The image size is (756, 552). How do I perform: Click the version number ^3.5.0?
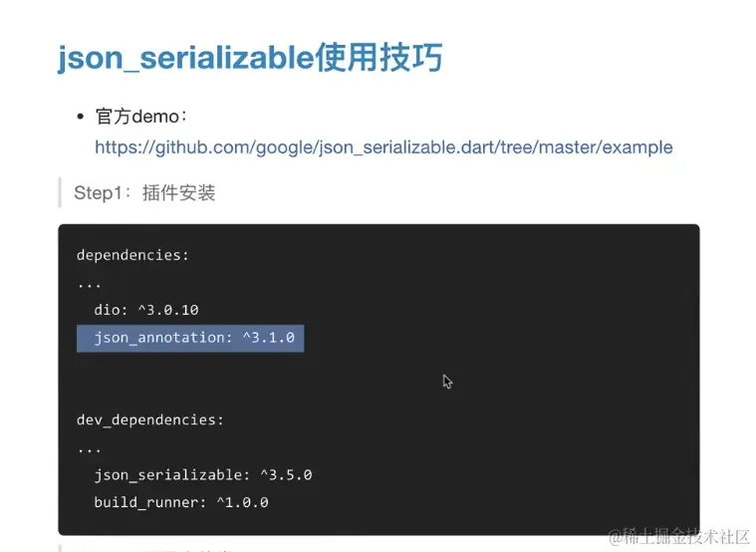(287, 475)
